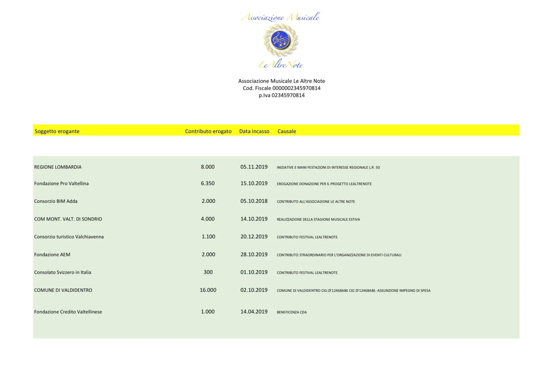Select the date 20.12.2019

(x=254, y=237)
